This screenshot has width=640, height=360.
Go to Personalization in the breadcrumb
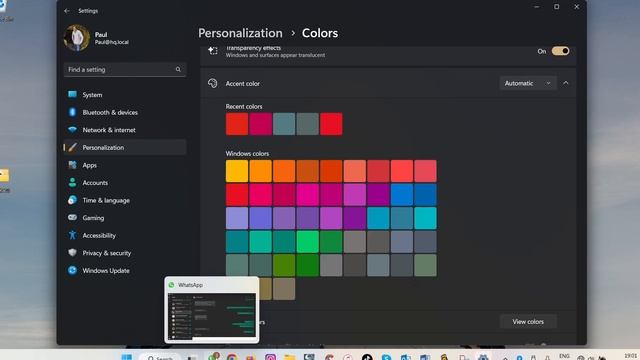tap(240, 33)
